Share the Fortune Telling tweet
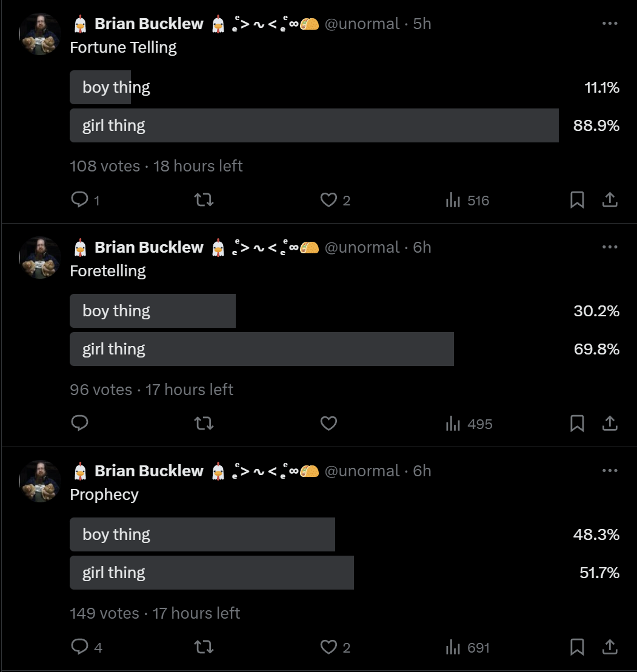 click(x=610, y=200)
